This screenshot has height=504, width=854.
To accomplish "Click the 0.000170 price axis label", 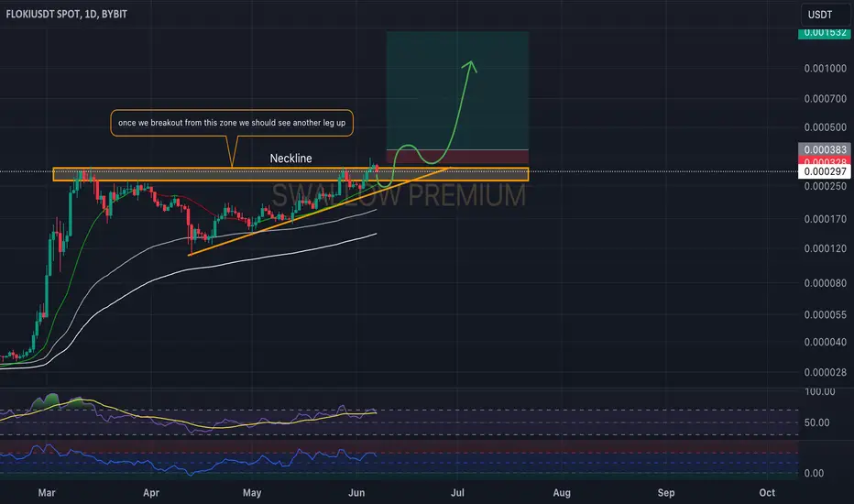I will coord(825,219).
